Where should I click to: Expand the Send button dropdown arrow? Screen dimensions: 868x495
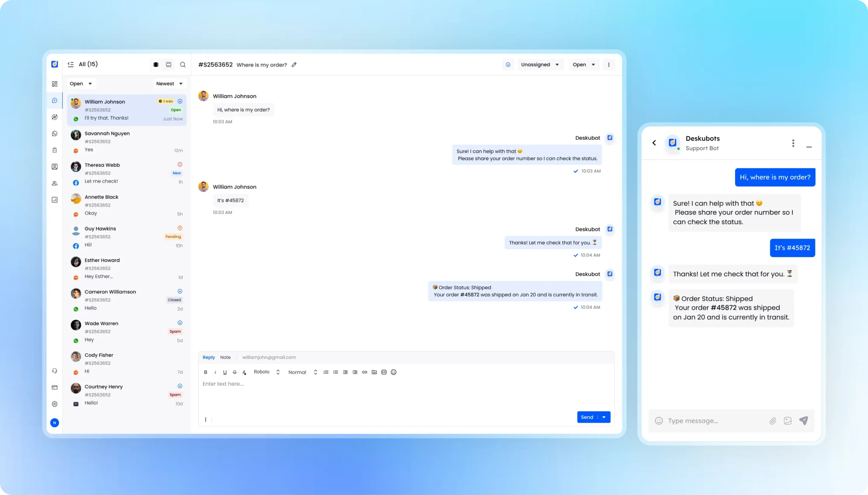click(x=604, y=417)
